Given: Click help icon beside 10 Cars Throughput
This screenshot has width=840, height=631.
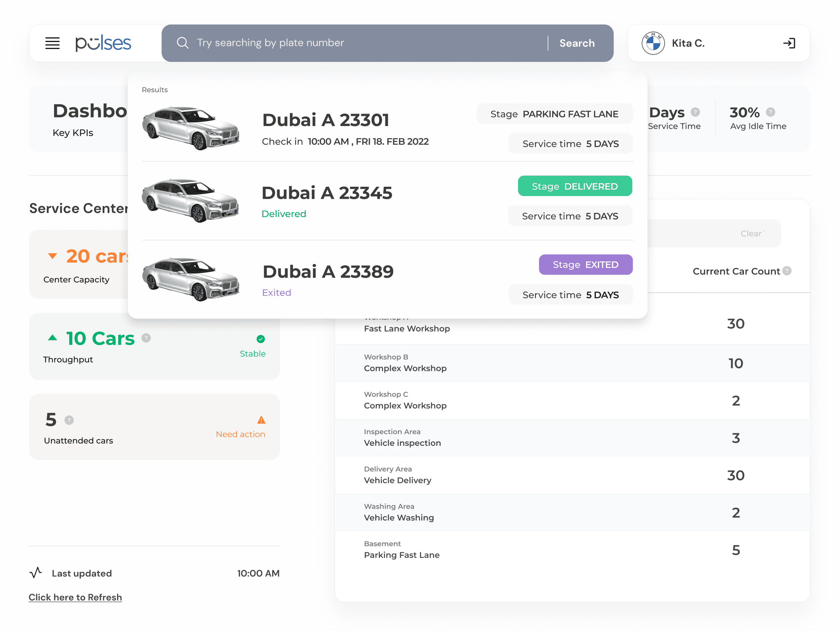Looking at the screenshot, I should pyautogui.click(x=146, y=338).
